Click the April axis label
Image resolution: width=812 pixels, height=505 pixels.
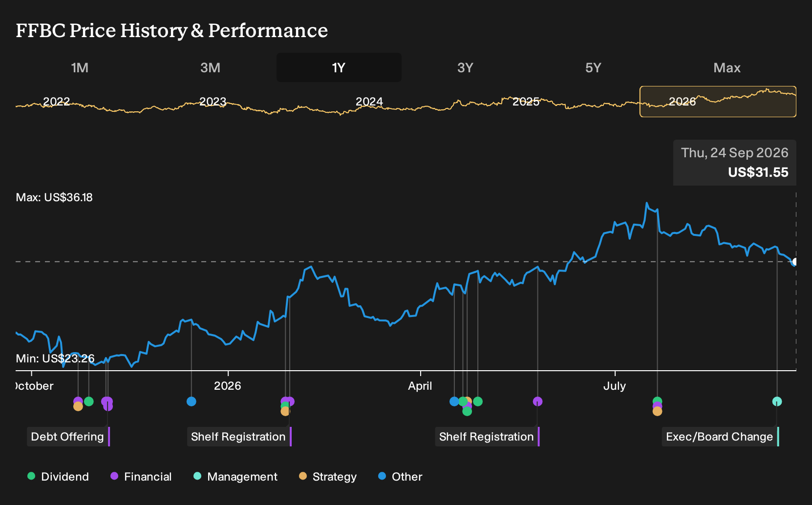coord(420,386)
